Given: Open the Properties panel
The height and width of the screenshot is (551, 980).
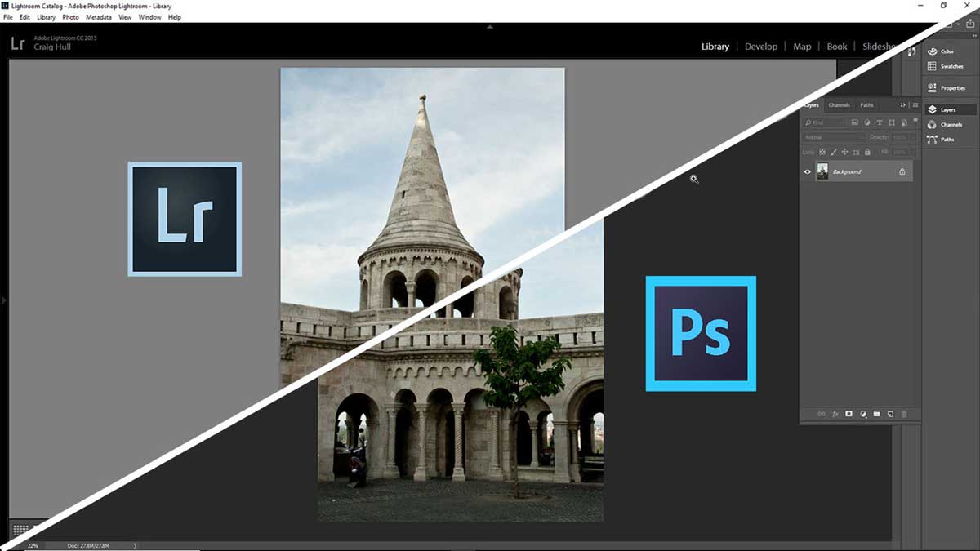Looking at the screenshot, I should [x=950, y=87].
